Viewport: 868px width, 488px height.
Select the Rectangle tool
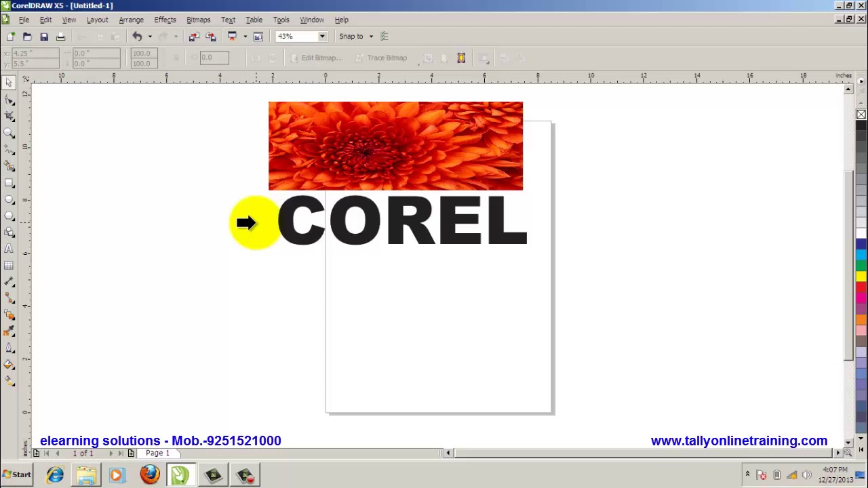point(9,182)
